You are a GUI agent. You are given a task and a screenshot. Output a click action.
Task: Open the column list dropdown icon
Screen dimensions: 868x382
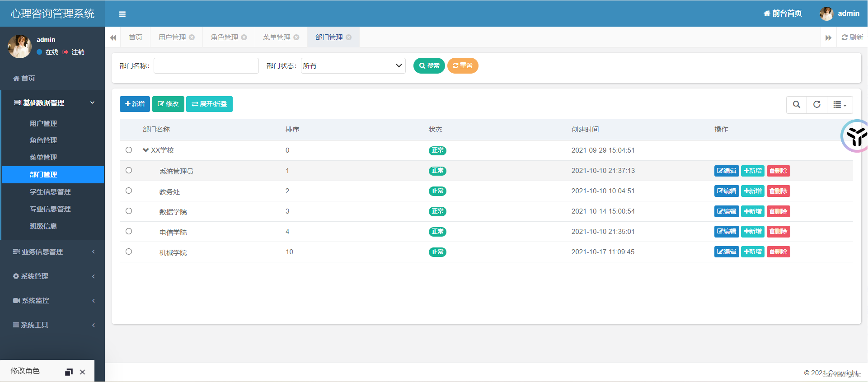(x=840, y=105)
